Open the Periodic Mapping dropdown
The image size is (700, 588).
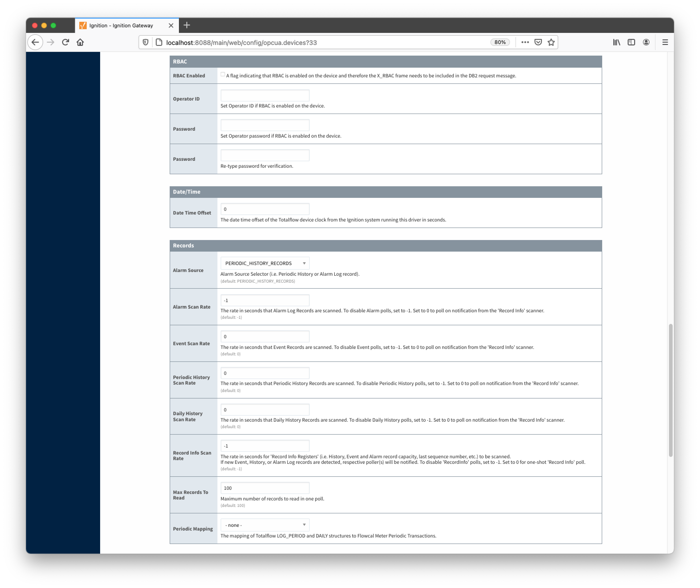[265, 525]
